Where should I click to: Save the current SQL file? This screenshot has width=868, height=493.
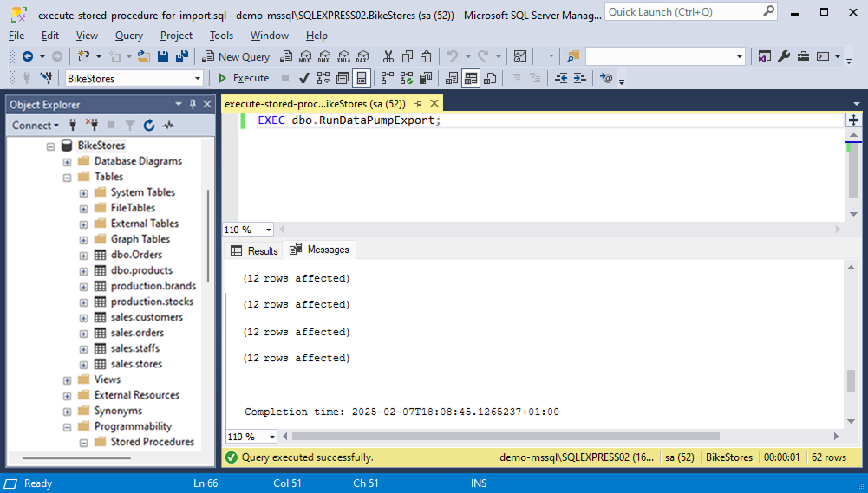pyautogui.click(x=163, y=56)
